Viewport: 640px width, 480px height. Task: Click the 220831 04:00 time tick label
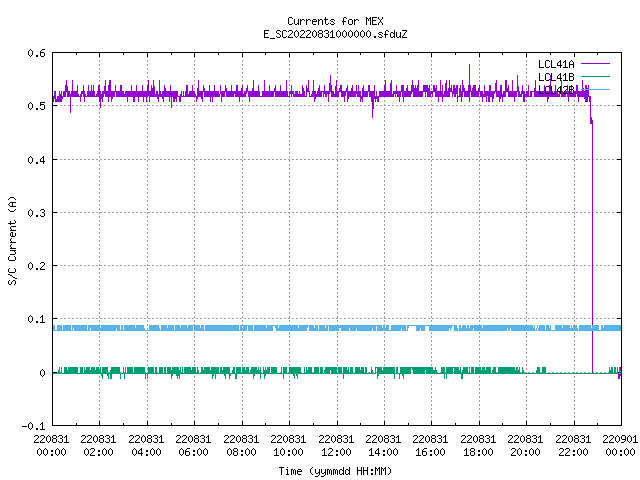point(146,446)
